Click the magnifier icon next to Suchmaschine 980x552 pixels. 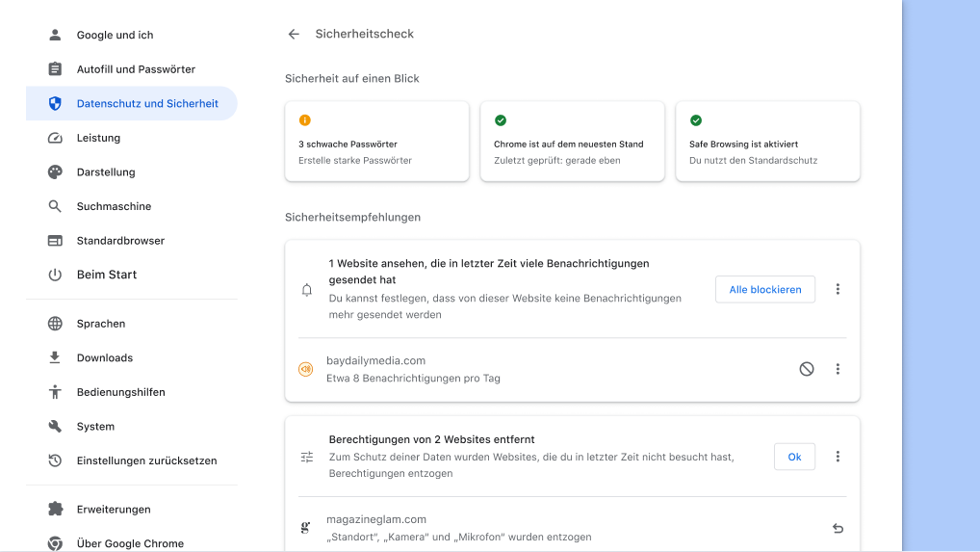click(55, 206)
